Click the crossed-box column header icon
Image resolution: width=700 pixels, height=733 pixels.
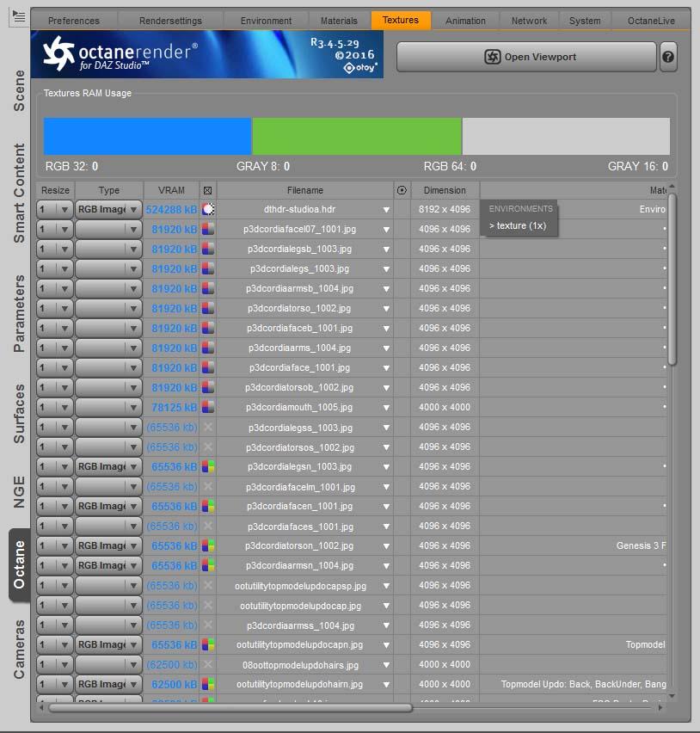[x=207, y=190]
